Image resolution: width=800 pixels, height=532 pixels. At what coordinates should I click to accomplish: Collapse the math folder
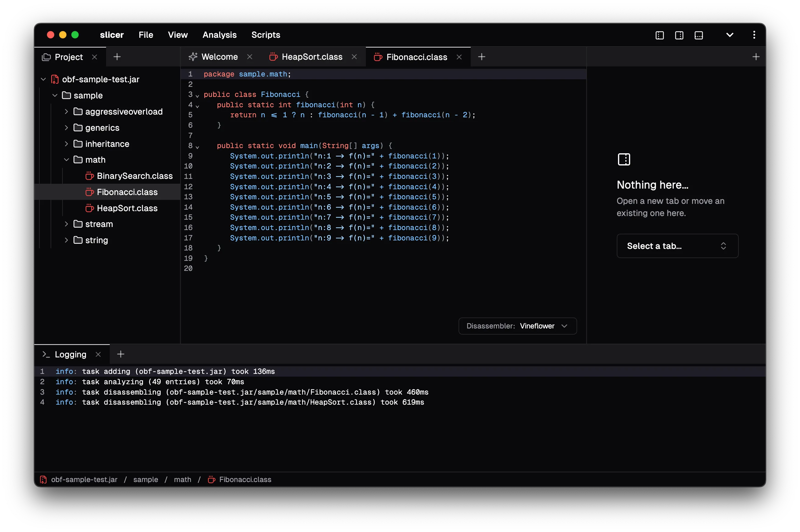tap(66, 160)
